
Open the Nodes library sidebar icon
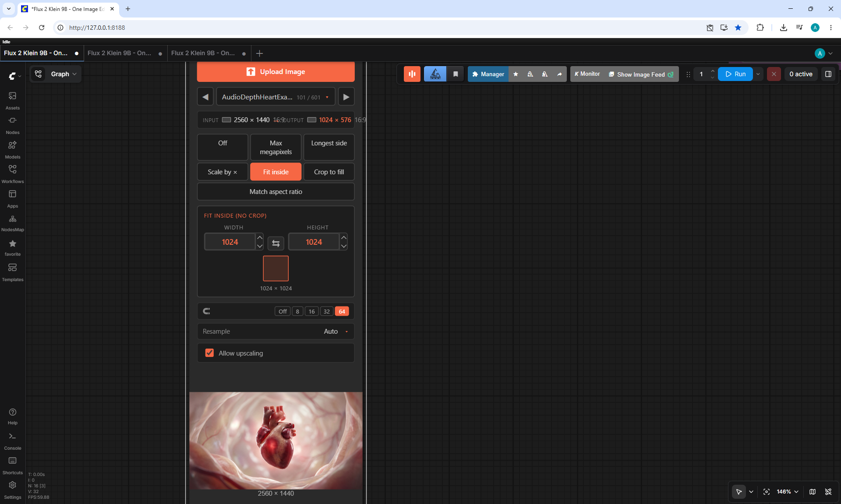(x=13, y=125)
